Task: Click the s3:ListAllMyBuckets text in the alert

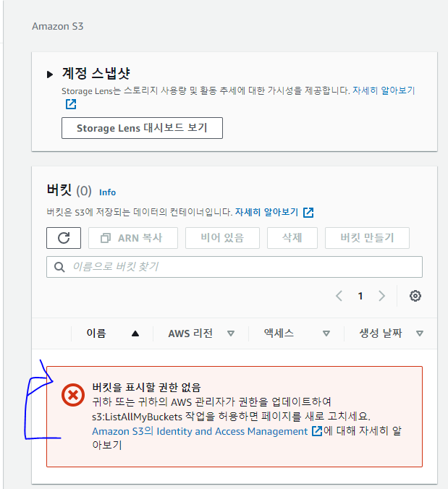Action: point(137,417)
